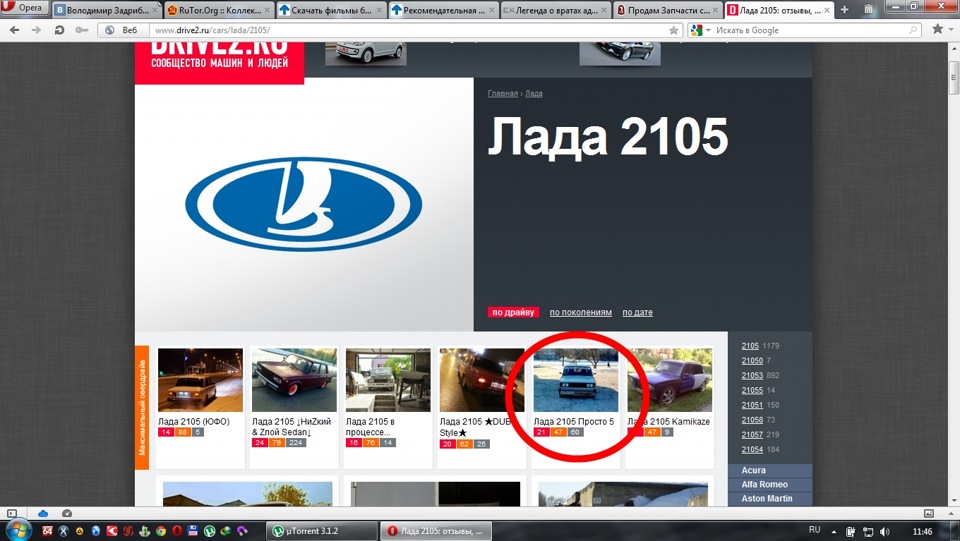Open the Главная breadcrumb link
This screenshot has width=960, height=541.
(x=503, y=94)
